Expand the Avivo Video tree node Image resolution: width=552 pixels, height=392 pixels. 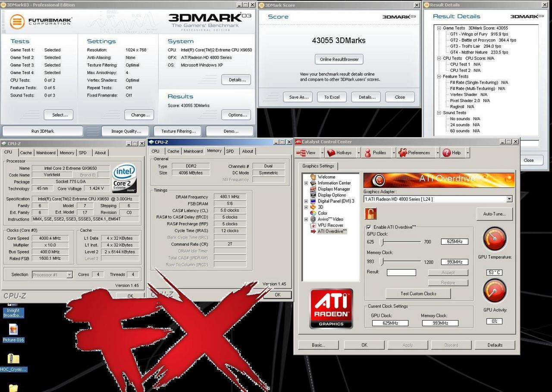click(x=306, y=219)
